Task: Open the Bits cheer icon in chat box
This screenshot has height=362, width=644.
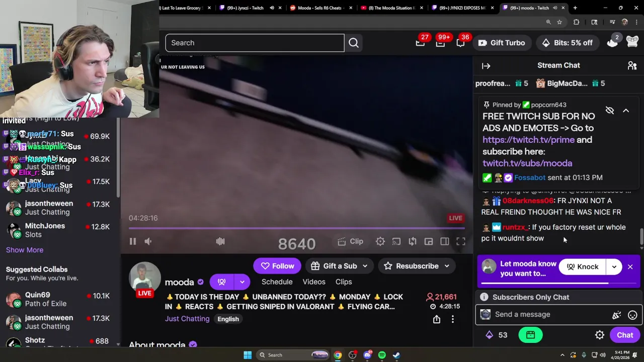Action: pos(616,315)
